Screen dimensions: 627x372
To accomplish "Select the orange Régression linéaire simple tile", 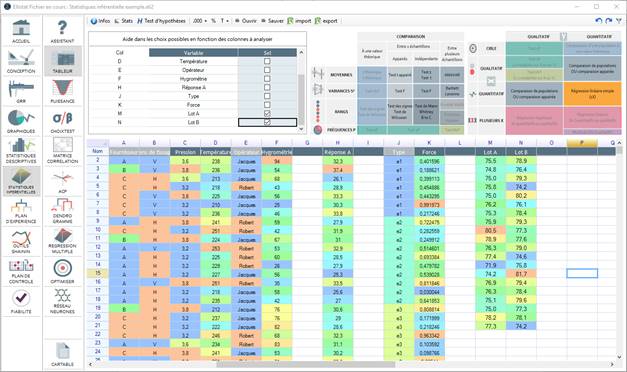I will [592, 94].
